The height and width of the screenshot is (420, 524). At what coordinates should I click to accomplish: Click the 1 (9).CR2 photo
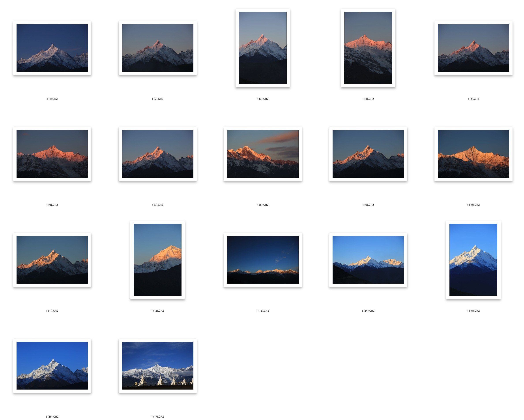(368, 154)
